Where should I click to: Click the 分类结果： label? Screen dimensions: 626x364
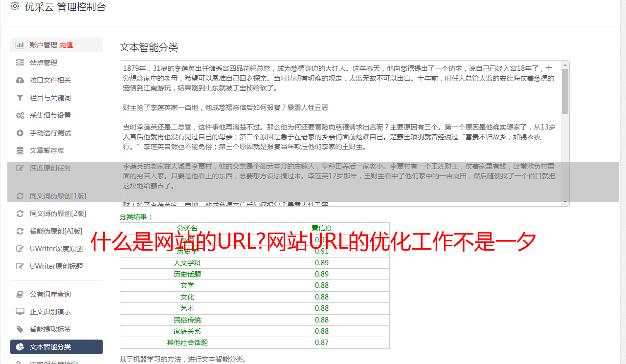(x=136, y=217)
